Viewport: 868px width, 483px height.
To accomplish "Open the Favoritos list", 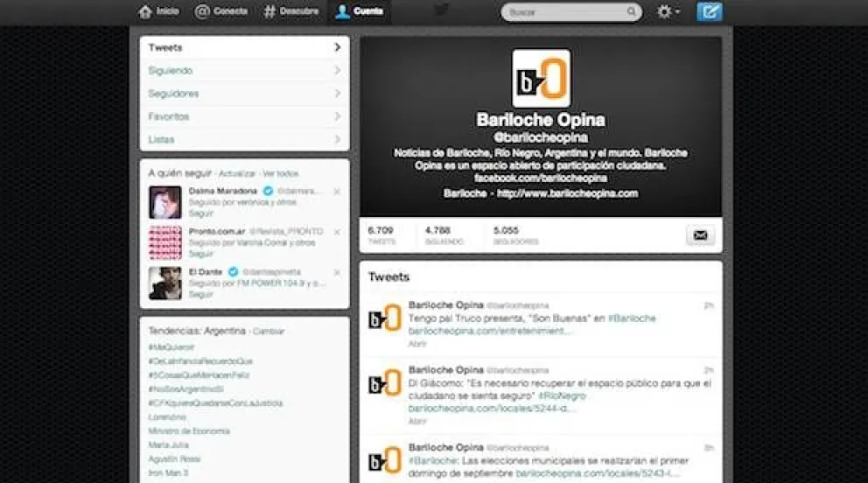I will pyautogui.click(x=244, y=116).
